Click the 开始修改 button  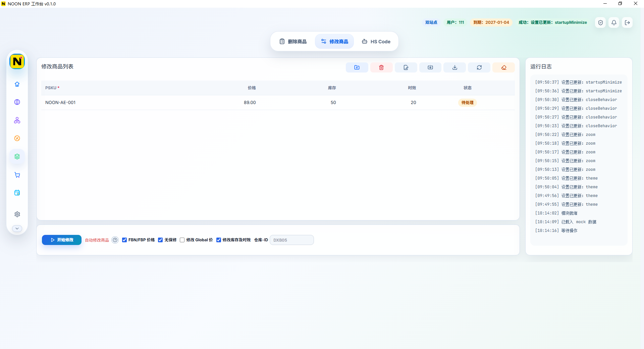pyautogui.click(x=62, y=240)
